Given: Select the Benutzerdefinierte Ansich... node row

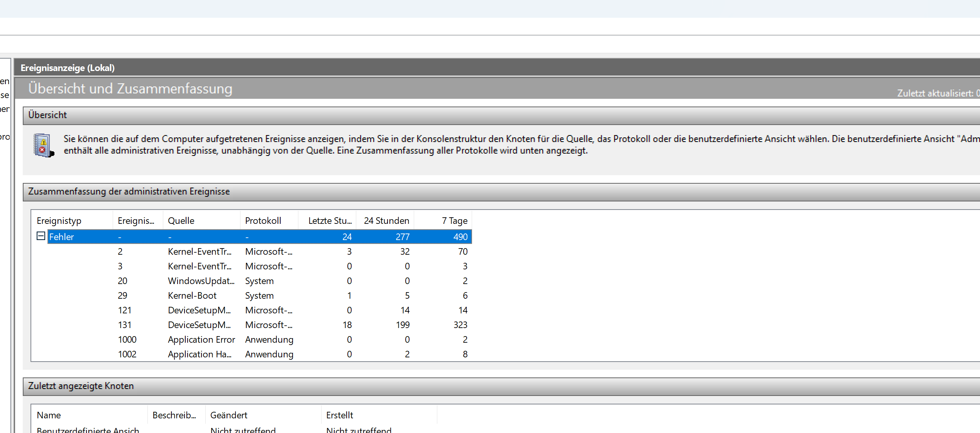Looking at the screenshot, I should 88,430.
